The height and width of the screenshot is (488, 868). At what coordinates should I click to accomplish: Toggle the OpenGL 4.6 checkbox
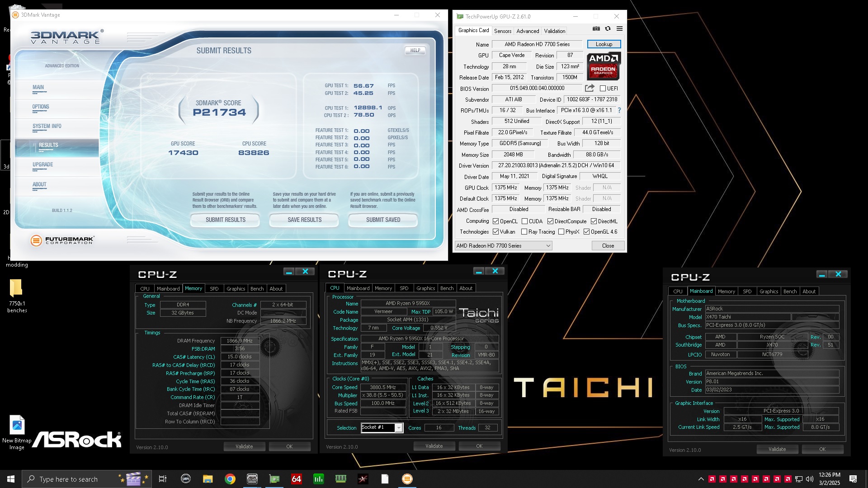[586, 232]
